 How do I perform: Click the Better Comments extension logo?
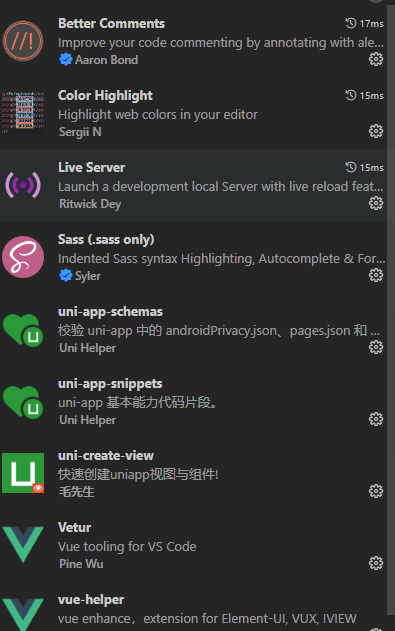[23, 41]
